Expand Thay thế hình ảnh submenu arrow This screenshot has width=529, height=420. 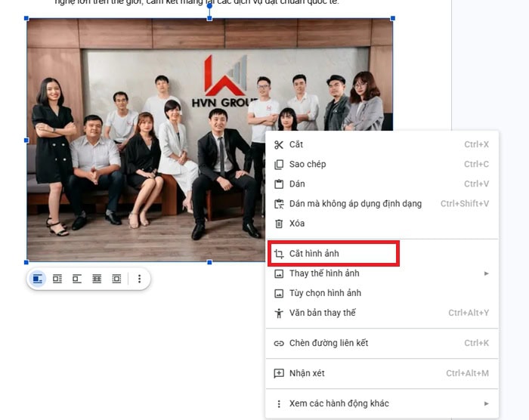tap(486, 273)
